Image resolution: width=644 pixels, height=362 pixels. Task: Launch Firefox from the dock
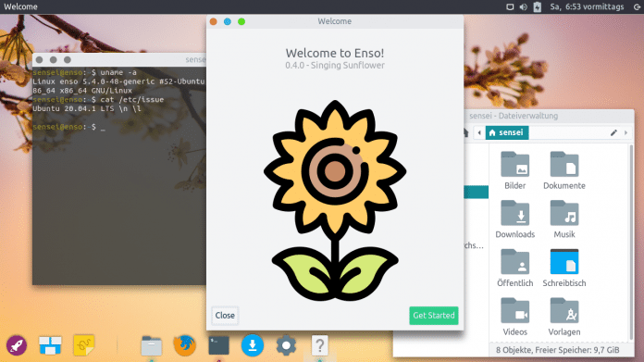[185, 345]
